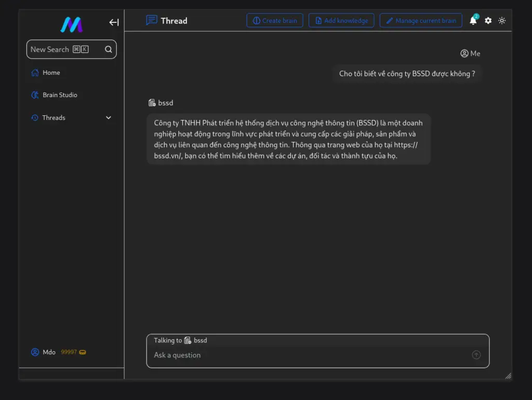The image size is (532, 400).
Task: Open Brain Studio
Action: [x=72, y=95]
